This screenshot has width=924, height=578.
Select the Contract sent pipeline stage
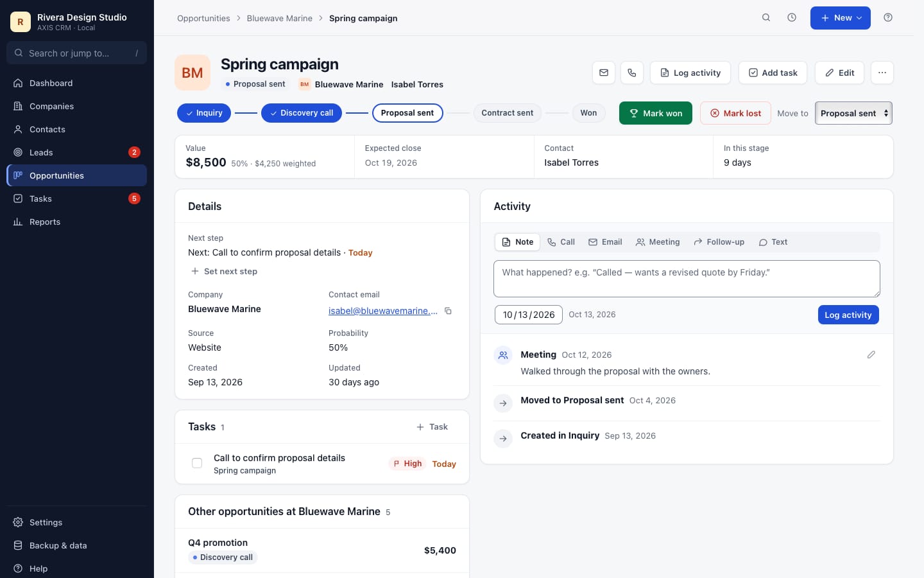tap(508, 113)
